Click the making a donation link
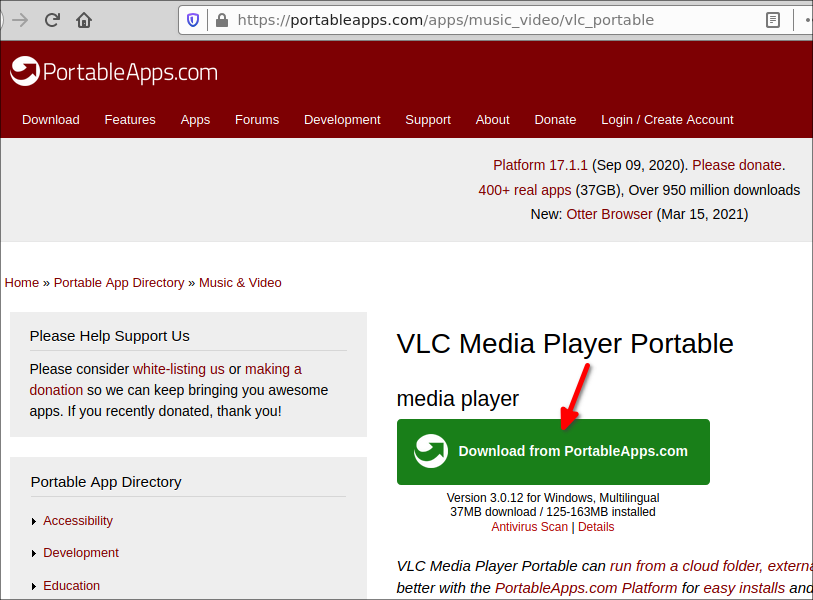Image resolution: width=813 pixels, height=600 pixels. pyautogui.click(x=273, y=369)
